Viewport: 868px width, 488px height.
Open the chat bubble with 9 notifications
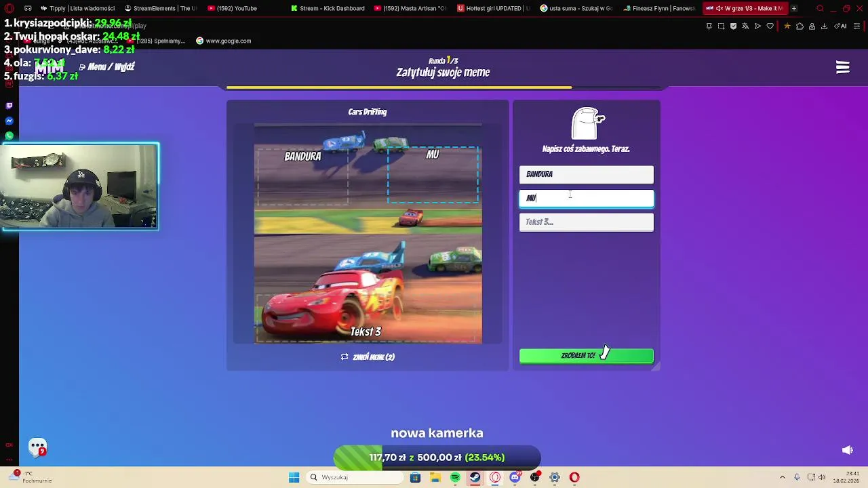pyautogui.click(x=38, y=447)
